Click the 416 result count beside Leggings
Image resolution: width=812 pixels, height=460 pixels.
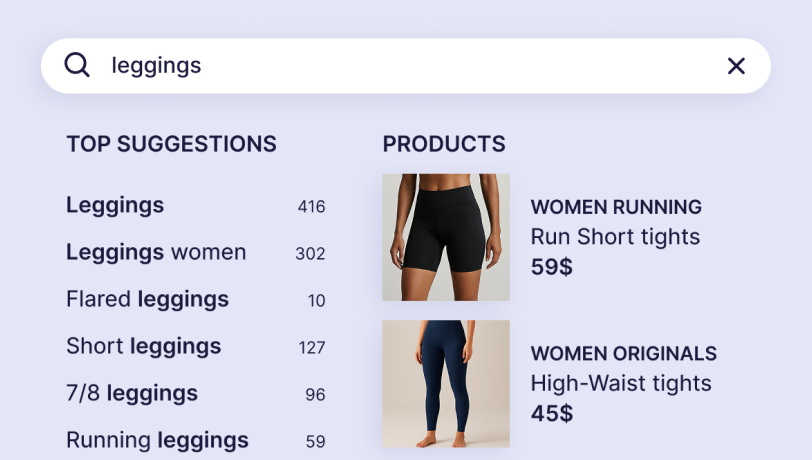pos(311,207)
